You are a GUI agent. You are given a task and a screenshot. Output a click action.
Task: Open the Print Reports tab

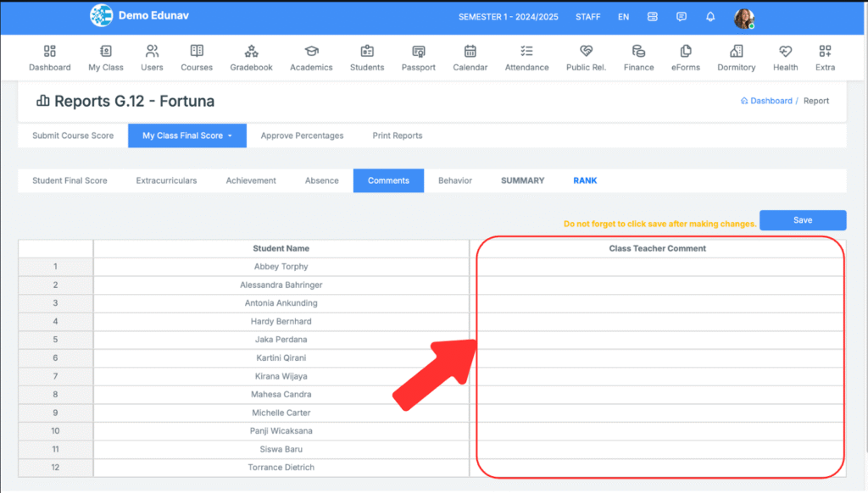pyautogui.click(x=397, y=136)
